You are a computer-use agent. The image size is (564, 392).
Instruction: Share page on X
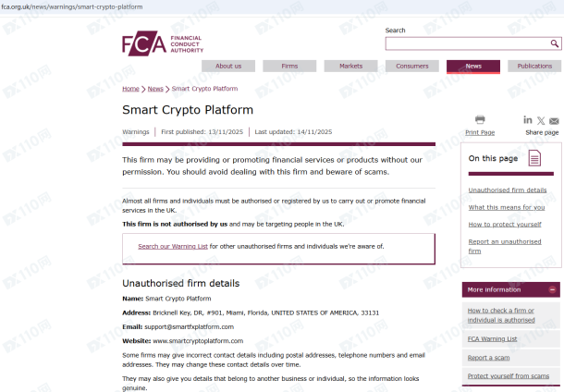(541, 120)
